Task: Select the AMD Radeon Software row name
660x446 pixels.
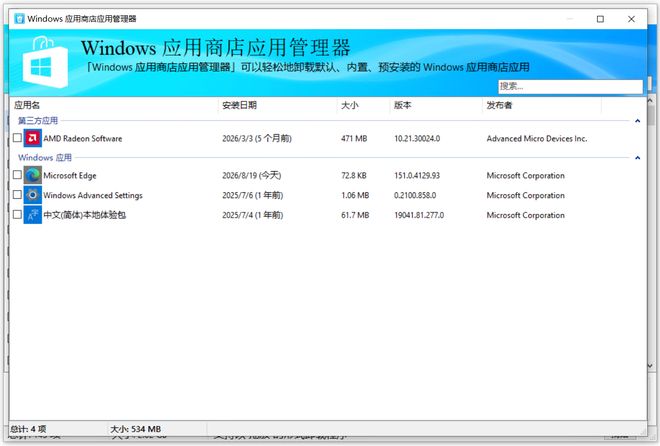Action: click(83, 138)
